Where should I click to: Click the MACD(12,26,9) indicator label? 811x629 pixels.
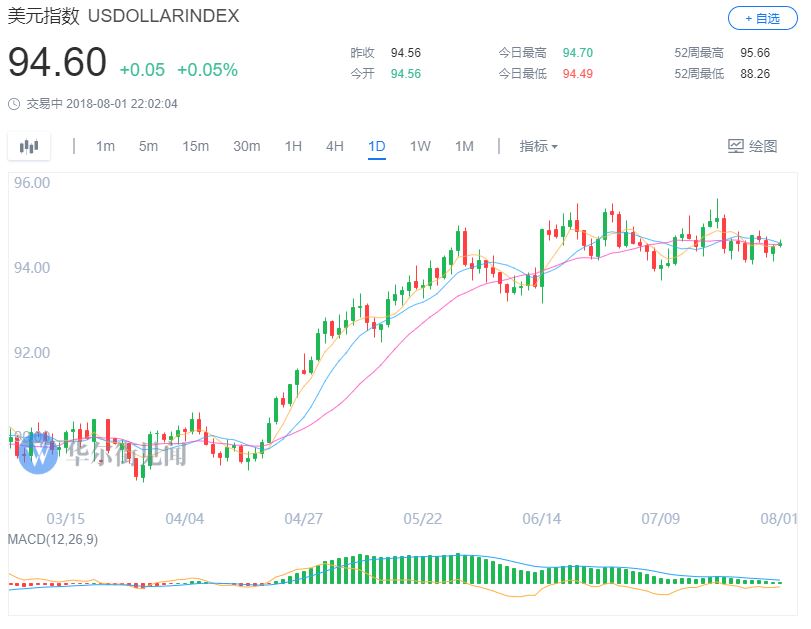[x=53, y=539]
